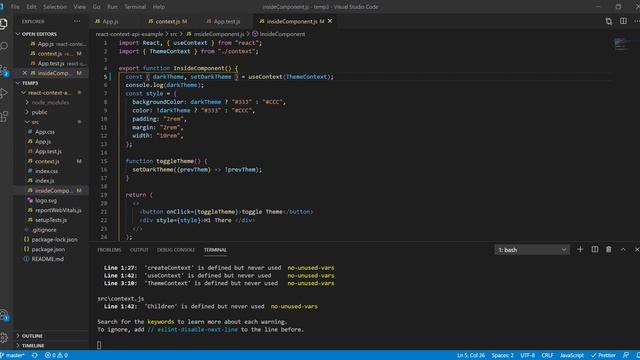Kill the terminal with trash icon

coord(609,249)
